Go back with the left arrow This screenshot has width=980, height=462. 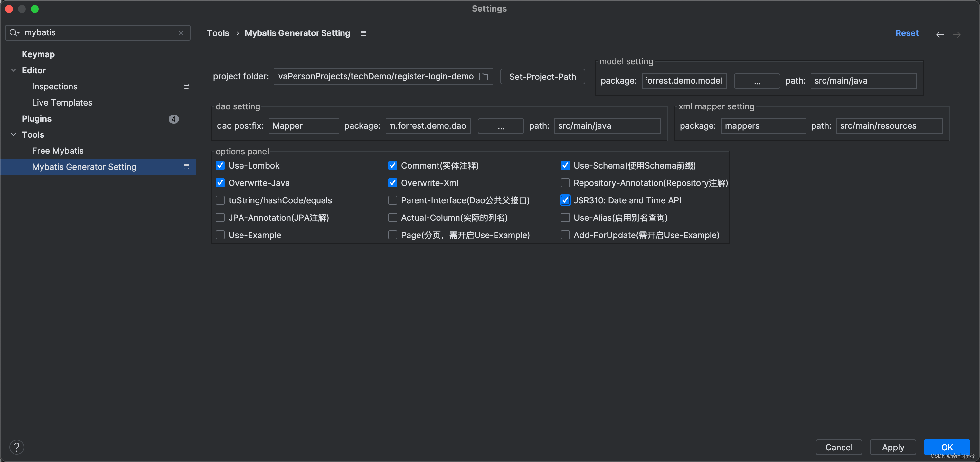click(x=940, y=35)
